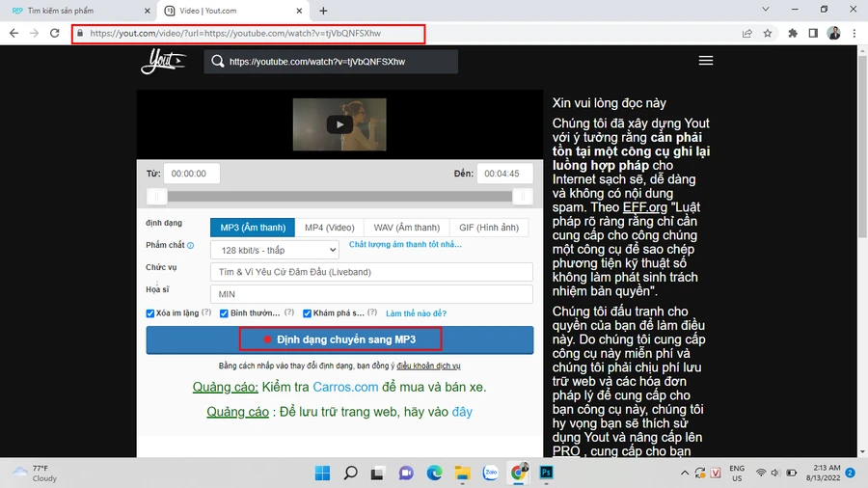This screenshot has height=488, width=868.
Task: Open taskbar Search
Action: coord(350,474)
